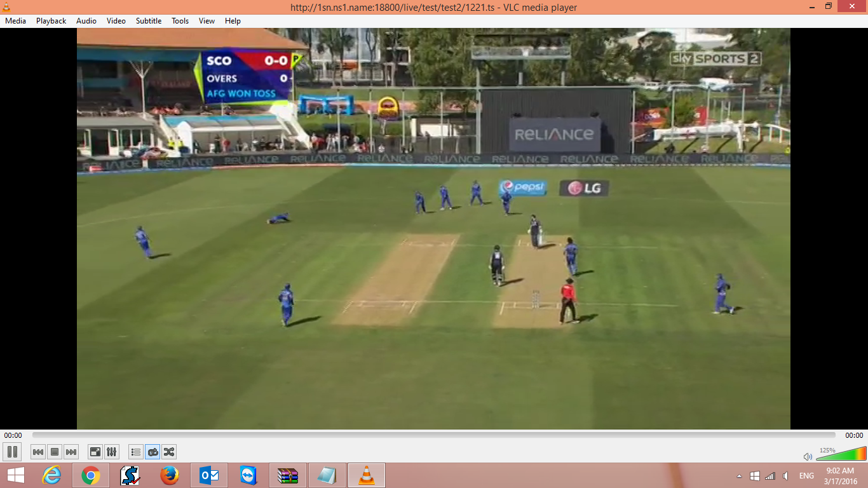Mute audio using the VLC speaker icon
This screenshot has height=488, width=868.
click(808, 456)
